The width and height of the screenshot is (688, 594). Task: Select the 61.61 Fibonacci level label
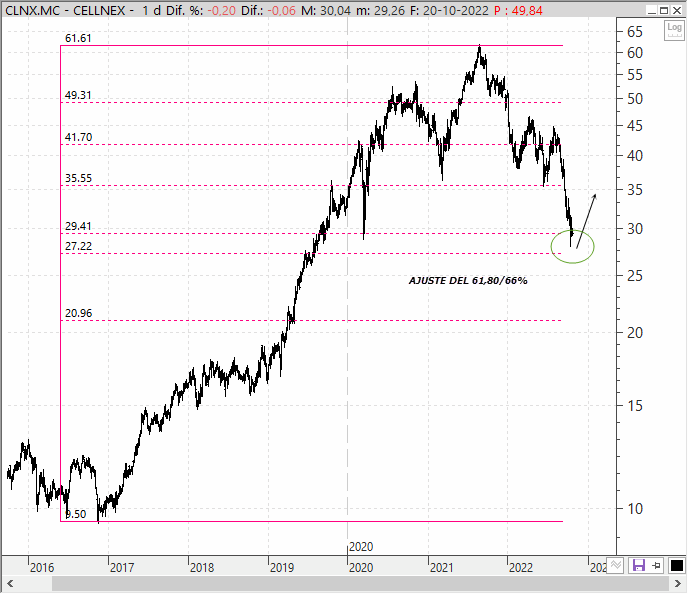(78, 38)
